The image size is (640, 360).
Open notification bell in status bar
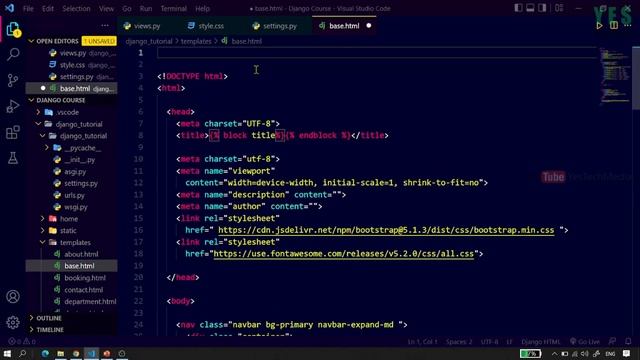628,342
